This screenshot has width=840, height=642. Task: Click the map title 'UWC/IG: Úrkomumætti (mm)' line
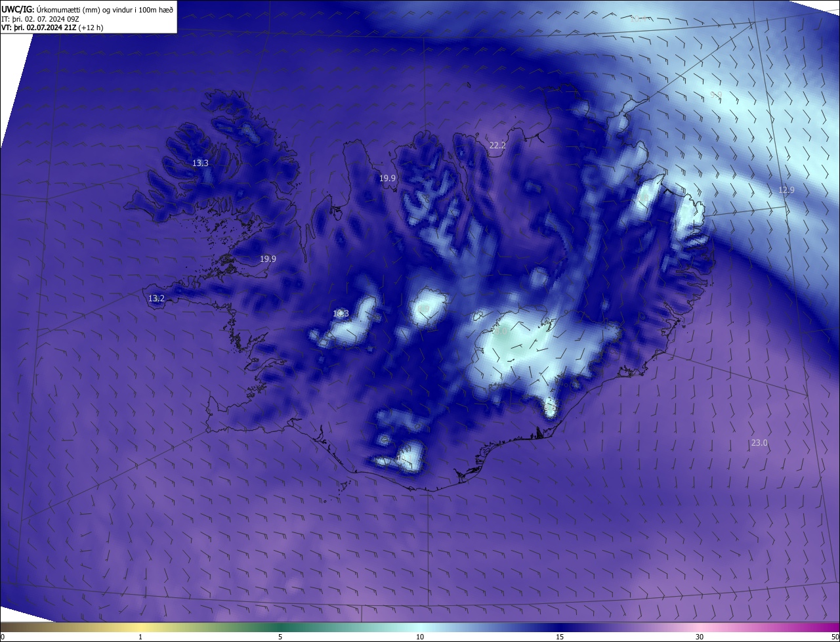point(87,9)
